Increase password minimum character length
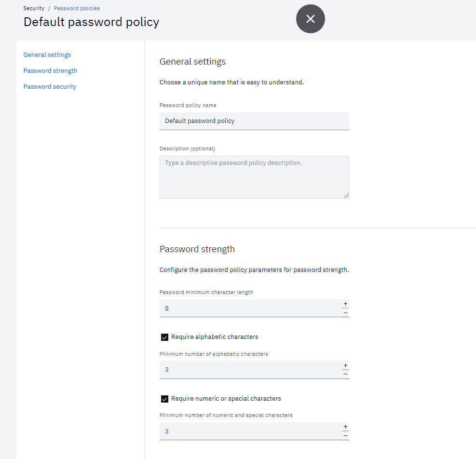The image size is (476, 459). pos(345,304)
